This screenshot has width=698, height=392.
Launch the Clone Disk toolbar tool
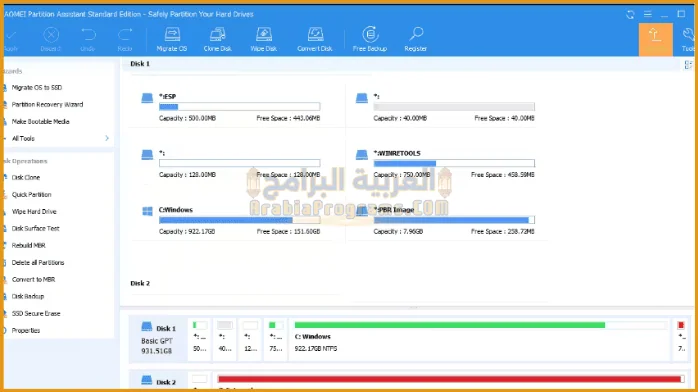coord(217,39)
